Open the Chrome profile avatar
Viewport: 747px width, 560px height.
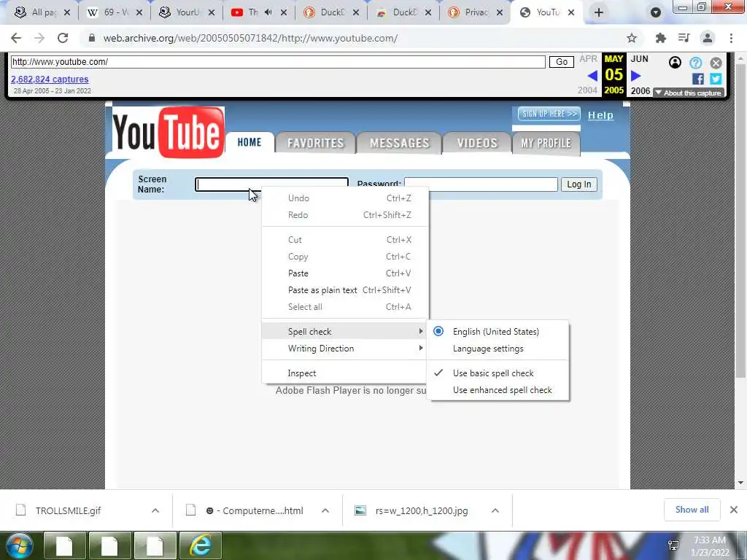708,38
